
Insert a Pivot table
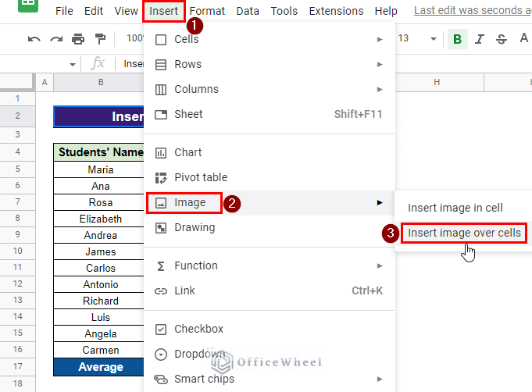tap(201, 177)
